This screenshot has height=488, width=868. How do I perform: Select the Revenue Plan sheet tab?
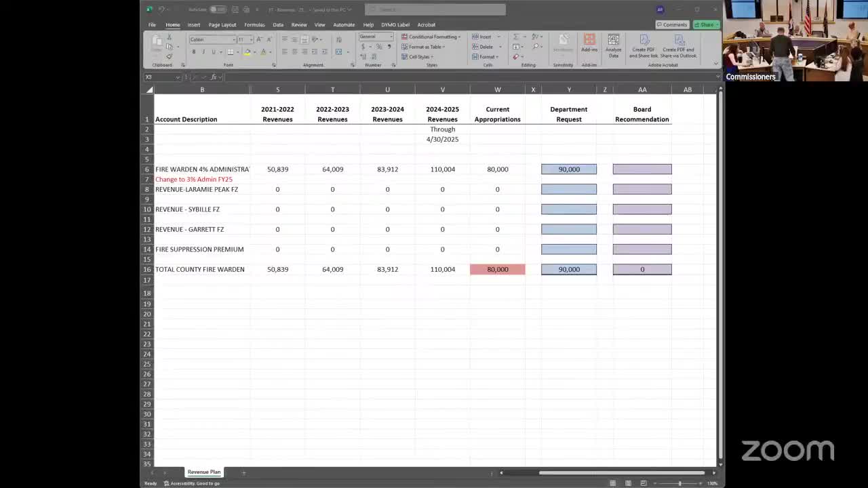click(203, 472)
